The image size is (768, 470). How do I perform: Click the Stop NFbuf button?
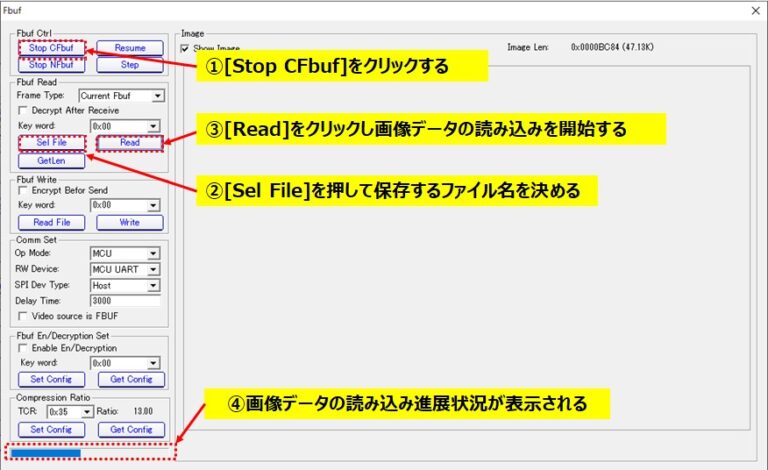click(x=51, y=65)
